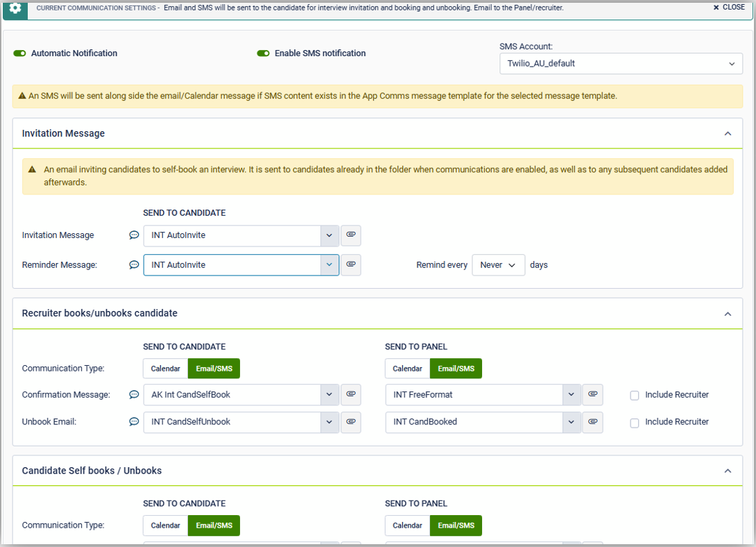Select Calendar for candidate in Recruiter books section
Screen dimensions: 756x547
[x=166, y=369]
